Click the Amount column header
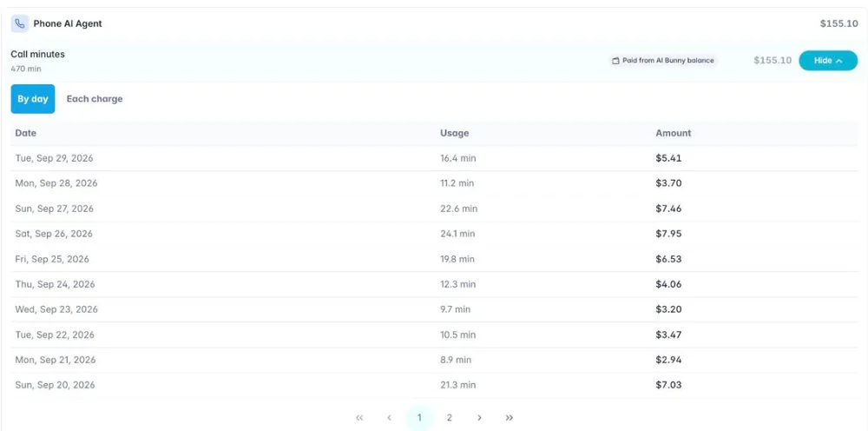The width and height of the screenshot is (868, 431). 674,133
